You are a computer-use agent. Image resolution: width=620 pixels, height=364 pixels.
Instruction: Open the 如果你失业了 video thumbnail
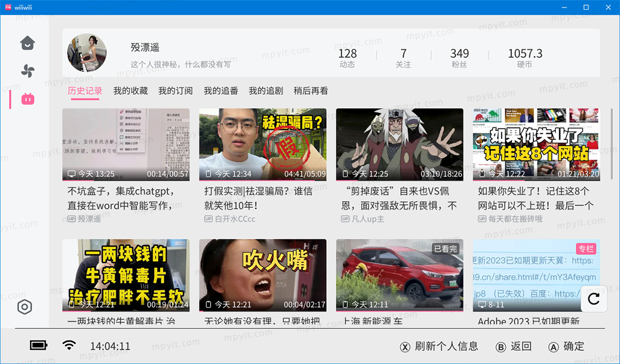click(x=537, y=145)
